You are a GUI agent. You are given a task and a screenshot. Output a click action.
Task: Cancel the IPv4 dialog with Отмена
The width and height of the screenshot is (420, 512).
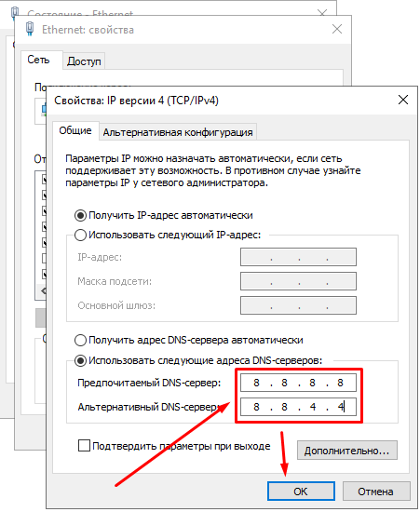tap(376, 492)
